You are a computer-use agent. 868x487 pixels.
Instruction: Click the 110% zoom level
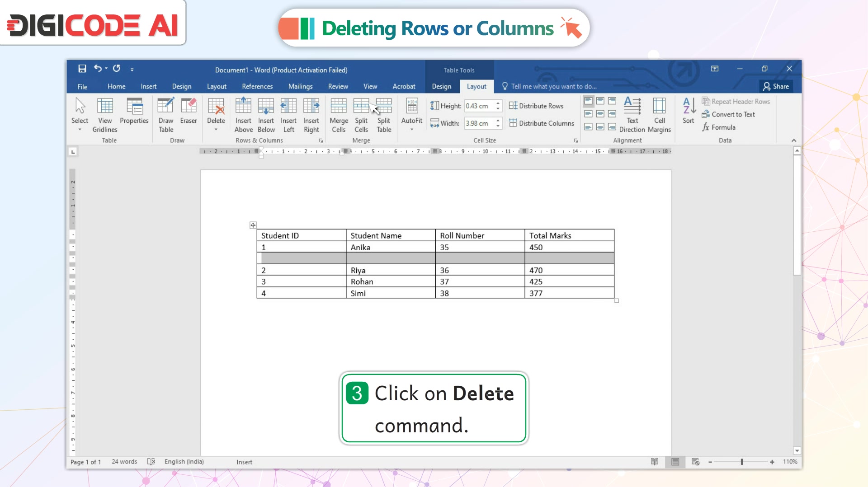[790, 462]
